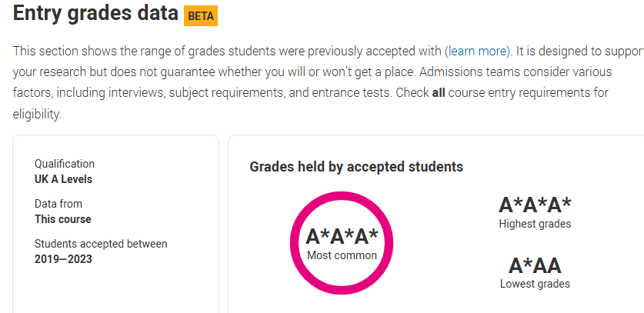Click the "Lowest grades" label
The image size is (644, 313).
[535, 284]
